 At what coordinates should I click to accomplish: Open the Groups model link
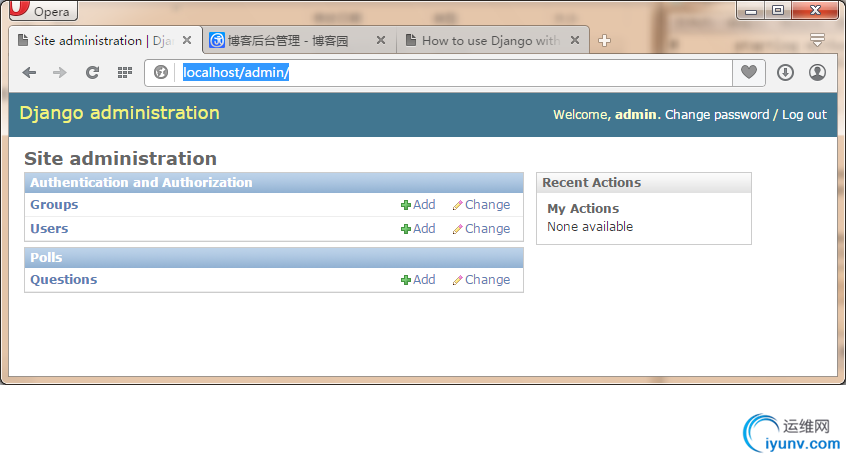tap(54, 205)
